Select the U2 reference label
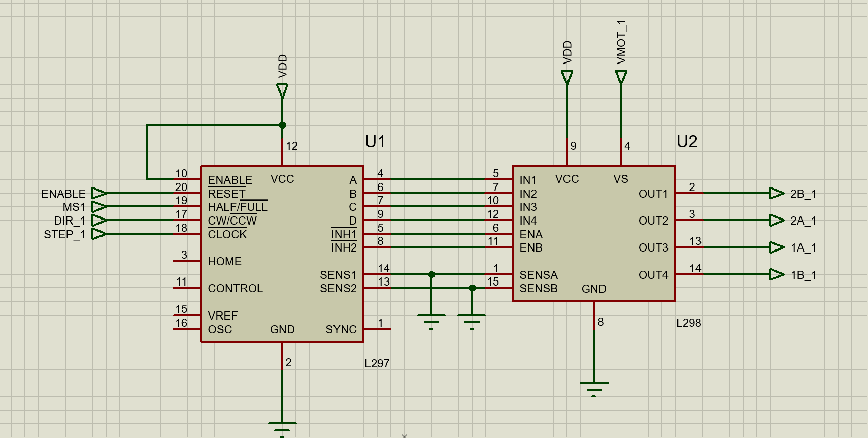This screenshot has height=438, width=868. click(687, 141)
